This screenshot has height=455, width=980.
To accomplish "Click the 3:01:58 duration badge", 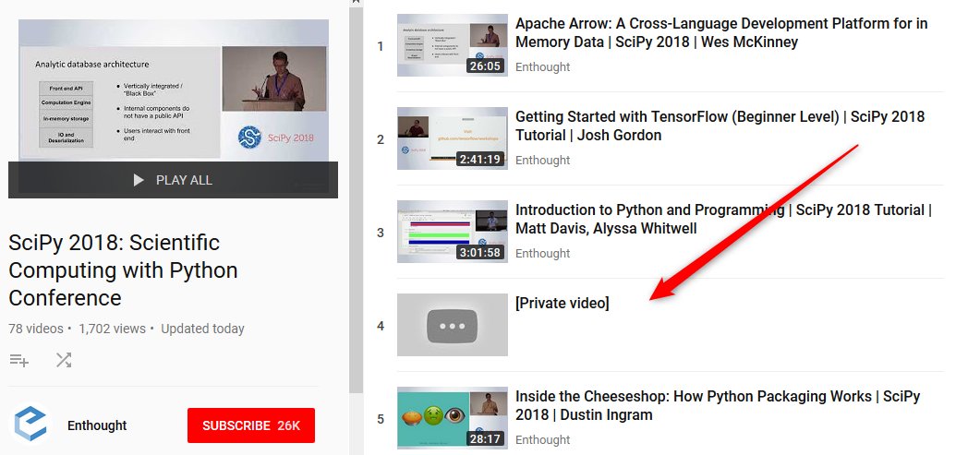I will pyautogui.click(x=480, y=252).
